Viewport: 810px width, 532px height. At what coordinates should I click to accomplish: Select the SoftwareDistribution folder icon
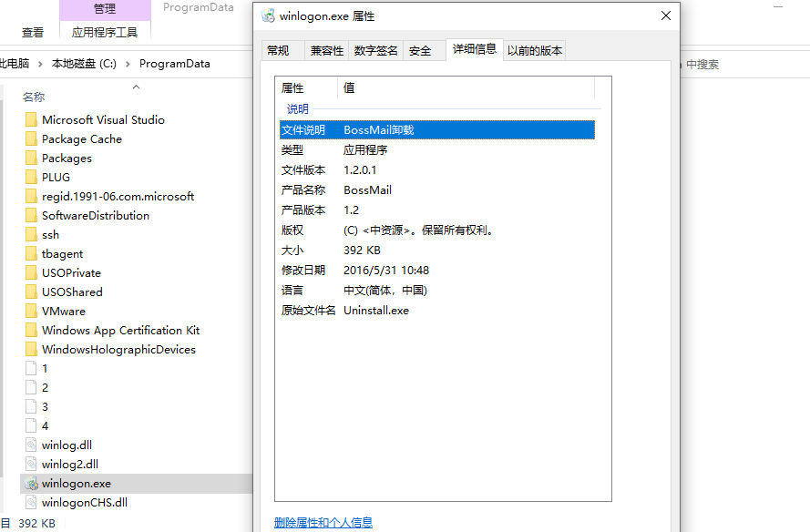[x=32, y=215]
